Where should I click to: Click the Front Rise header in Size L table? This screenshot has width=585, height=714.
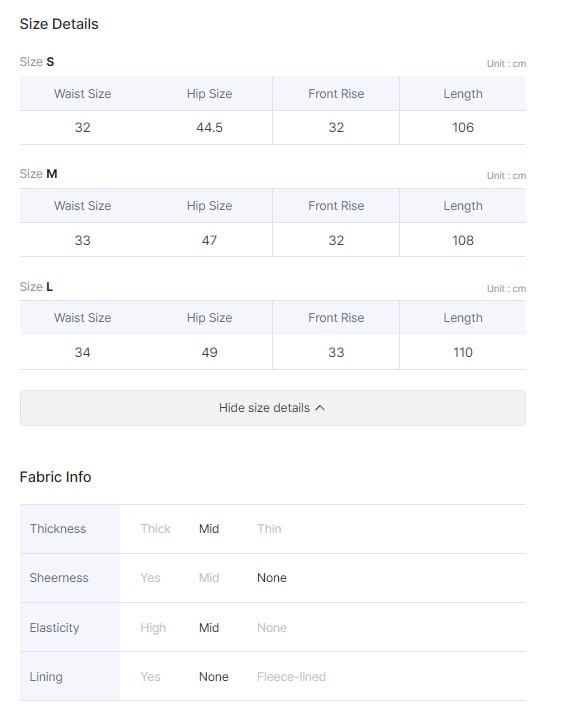336,318
